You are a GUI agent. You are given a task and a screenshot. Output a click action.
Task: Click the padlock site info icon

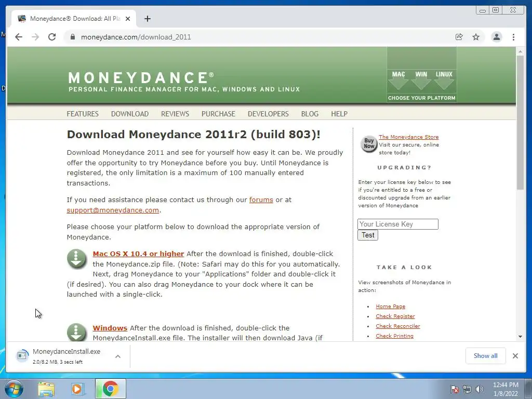(72, 37)
